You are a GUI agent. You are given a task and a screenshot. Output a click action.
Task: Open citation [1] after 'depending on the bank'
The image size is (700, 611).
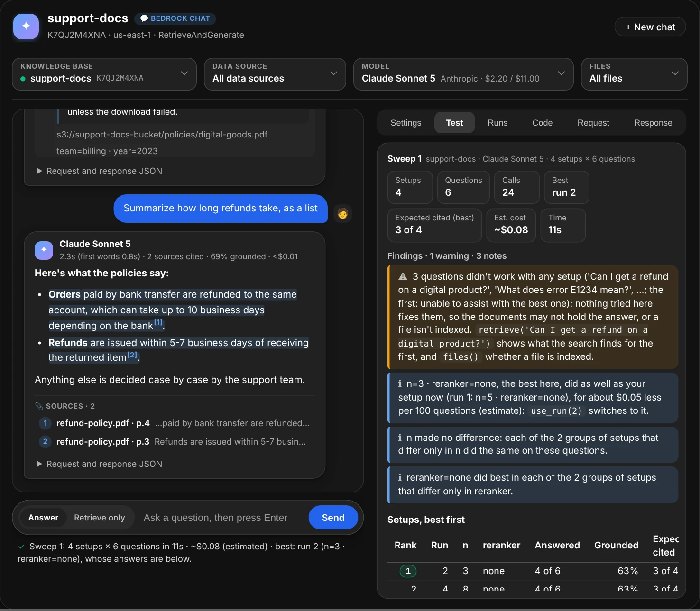pyautogui.click(x=158, y=323)
